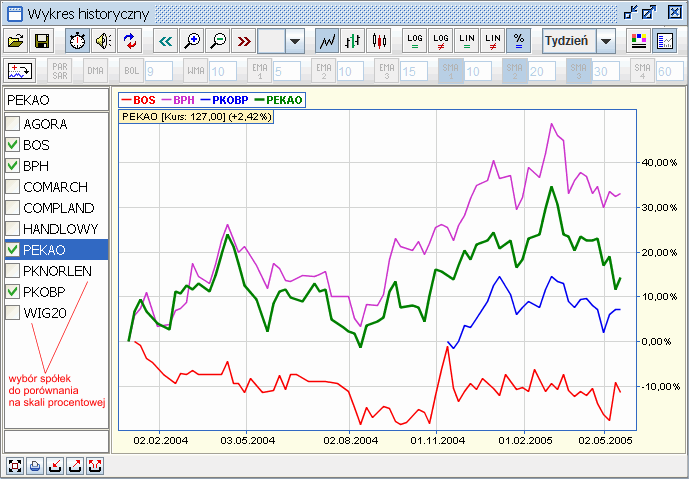Click the WMA period field showing 10

[x=223, y=71]
